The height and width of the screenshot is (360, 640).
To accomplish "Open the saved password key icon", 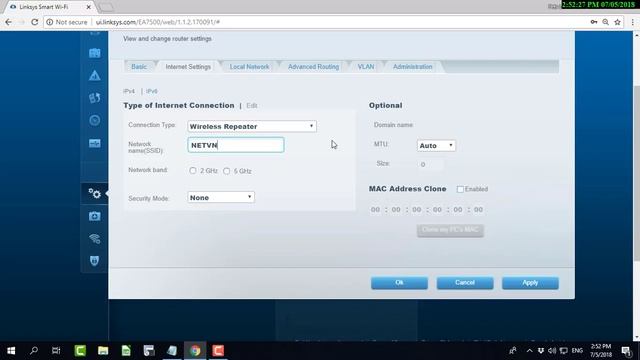I will click(594, 22).
